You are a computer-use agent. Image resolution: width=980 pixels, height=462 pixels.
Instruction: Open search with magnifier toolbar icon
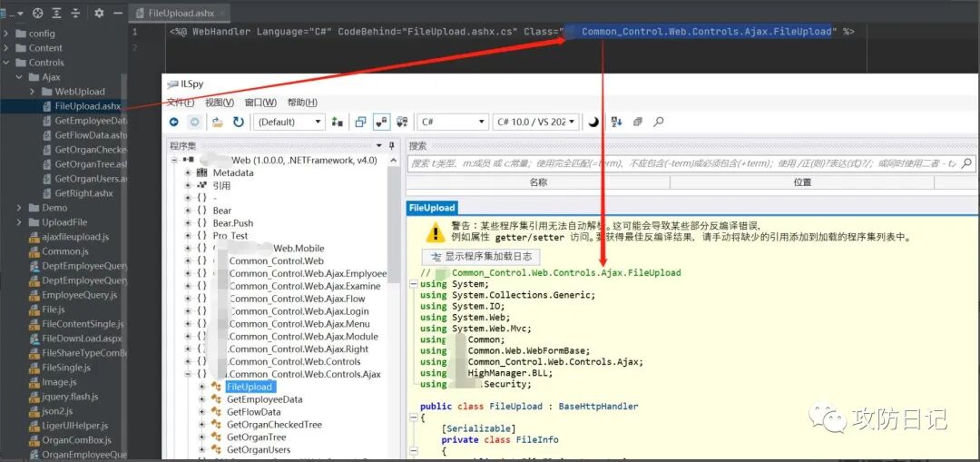(658, 122)
